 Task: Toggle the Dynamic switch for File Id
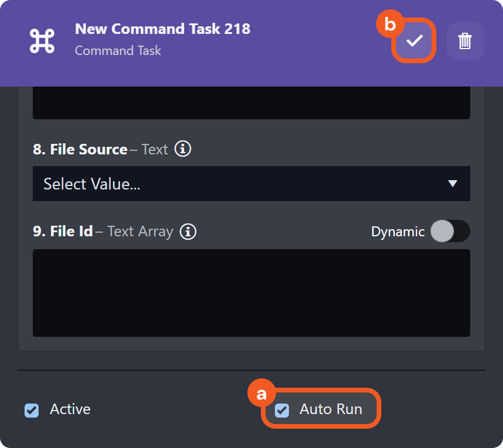coord(450,232)
